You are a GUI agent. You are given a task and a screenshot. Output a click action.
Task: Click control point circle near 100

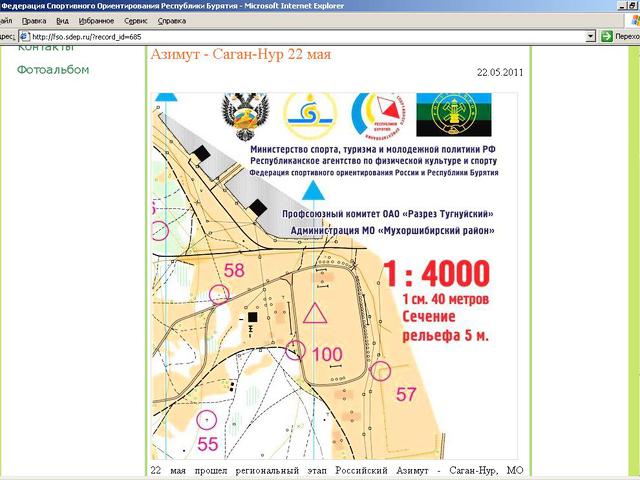[x=295, y=350]
